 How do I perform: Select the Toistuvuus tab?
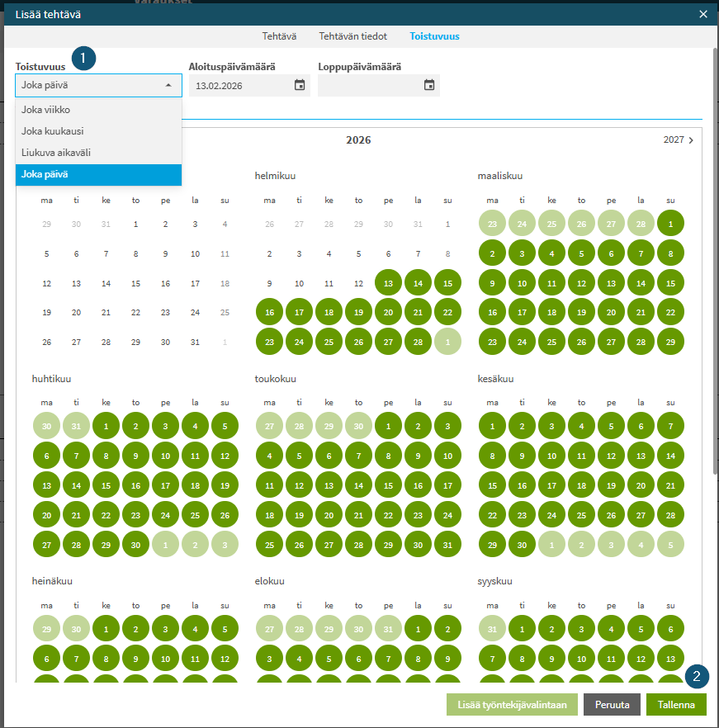pyautogui.click(x=434, y=36)
